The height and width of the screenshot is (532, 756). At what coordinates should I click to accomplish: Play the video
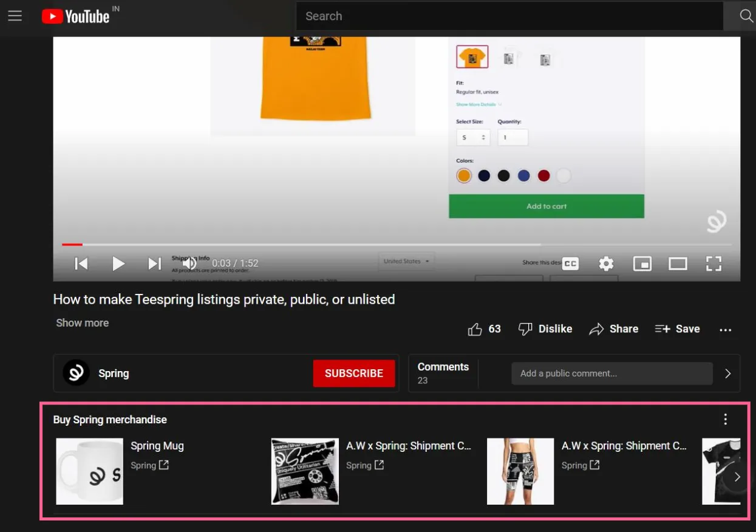[x=118, y=264]
